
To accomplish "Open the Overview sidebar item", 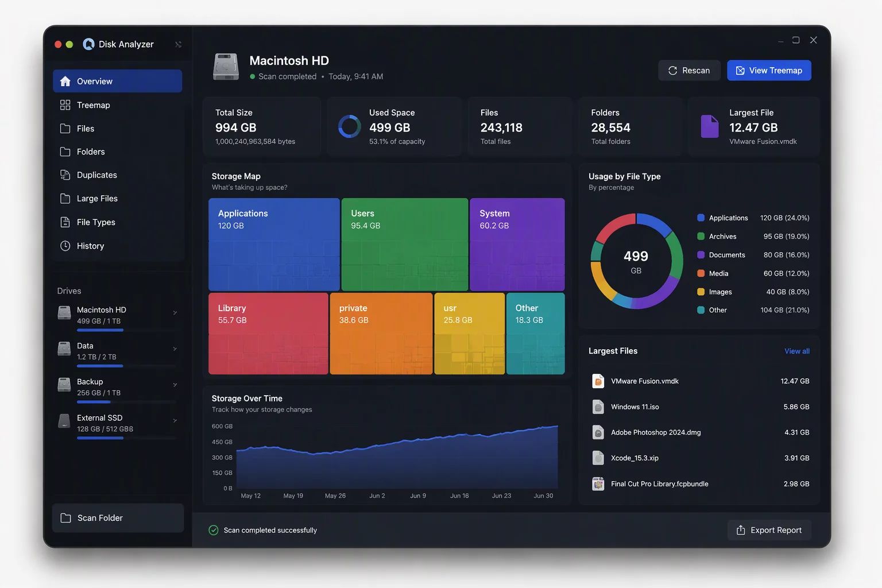I will [118, 81].
